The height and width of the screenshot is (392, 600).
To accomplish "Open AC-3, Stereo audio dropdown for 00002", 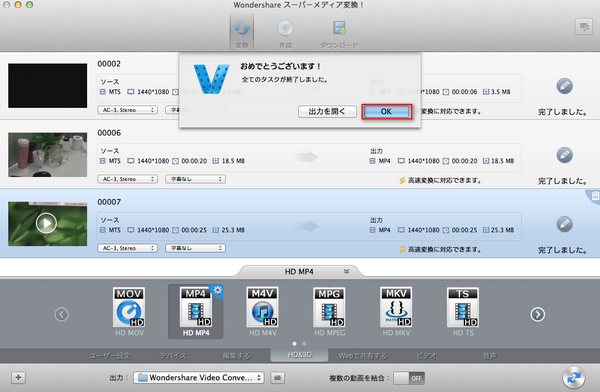I will click(x=127, y=110).
